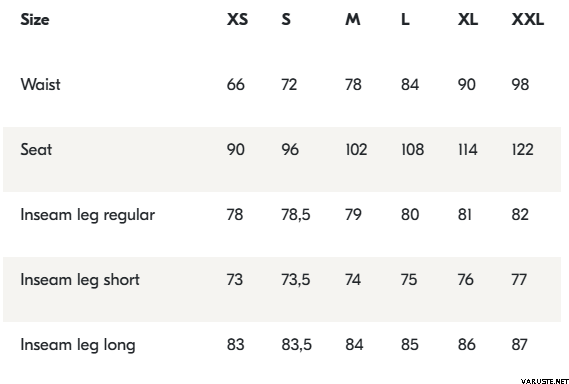Click the L size column header
Screen dimensions: 569x384
[x=405, y=19]
